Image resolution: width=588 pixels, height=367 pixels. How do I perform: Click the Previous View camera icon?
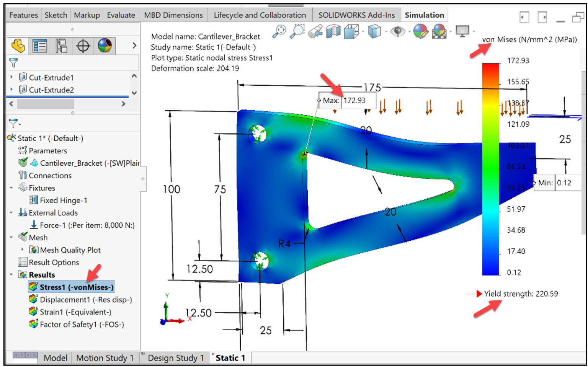click(315, 32)
